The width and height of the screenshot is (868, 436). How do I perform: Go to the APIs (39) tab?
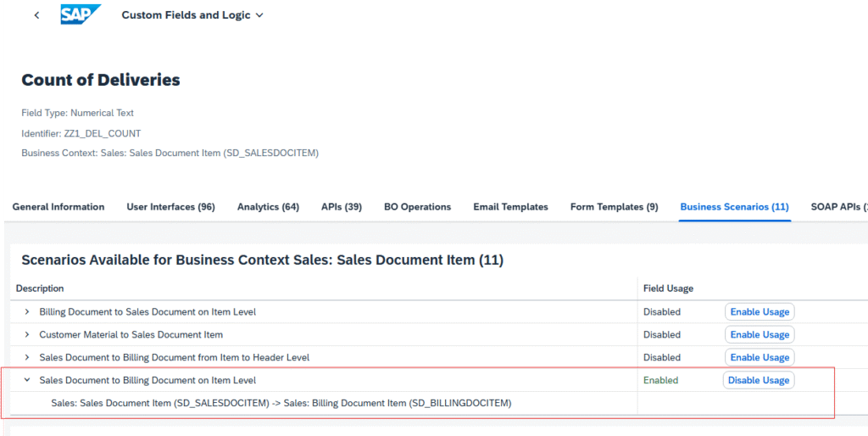tap(342, 207)
